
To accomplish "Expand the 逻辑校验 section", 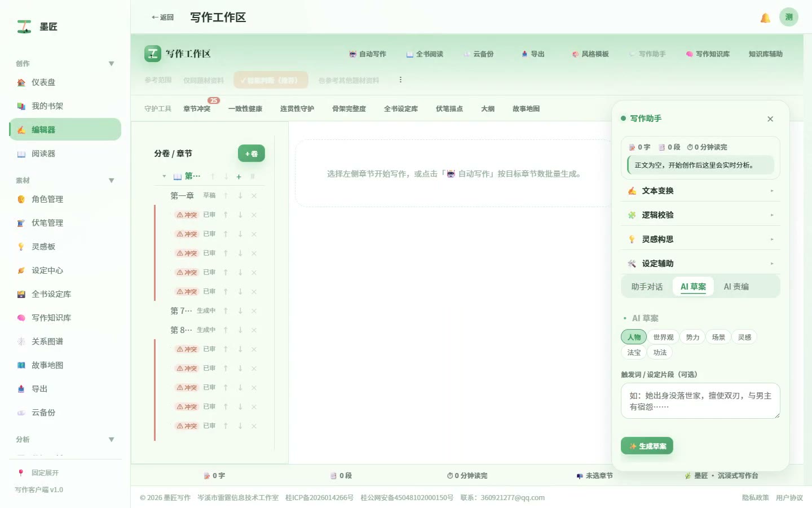I will [700, 215].
